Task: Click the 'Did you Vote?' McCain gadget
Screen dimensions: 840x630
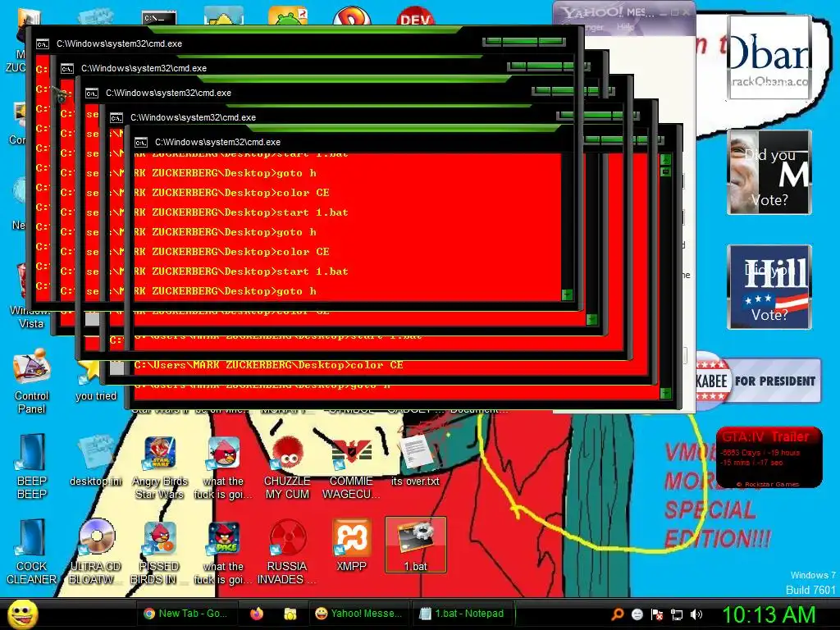Action: (x=769, y=172)
